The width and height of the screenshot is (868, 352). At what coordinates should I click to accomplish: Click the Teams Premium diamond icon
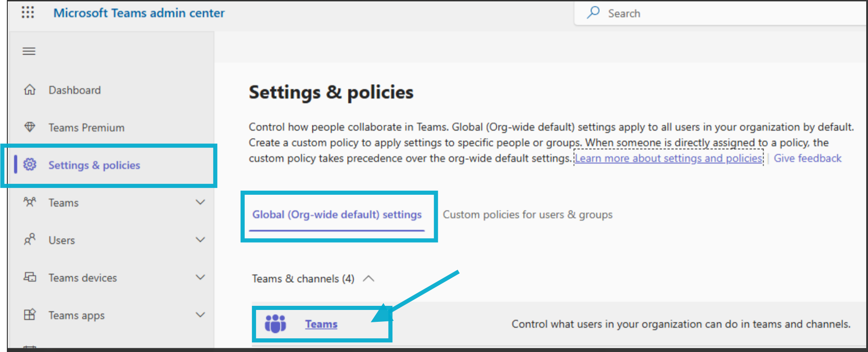tap(30, 127)
